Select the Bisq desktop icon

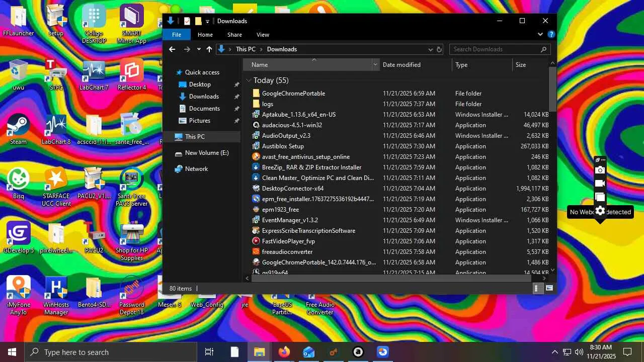pyautogui.click(x=19, y=184)
